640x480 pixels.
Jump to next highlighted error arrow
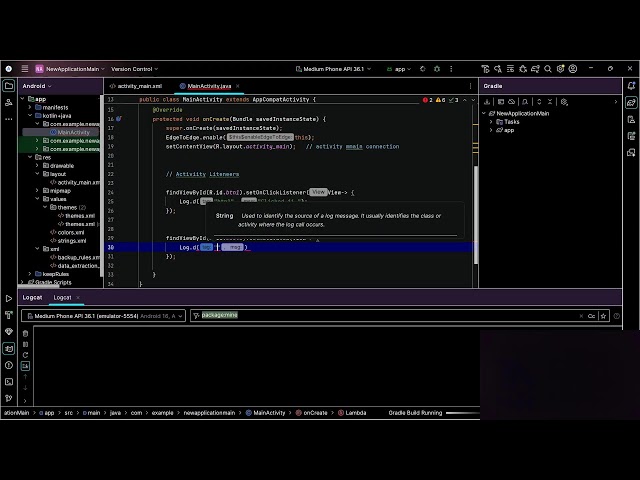click(473, 100)
